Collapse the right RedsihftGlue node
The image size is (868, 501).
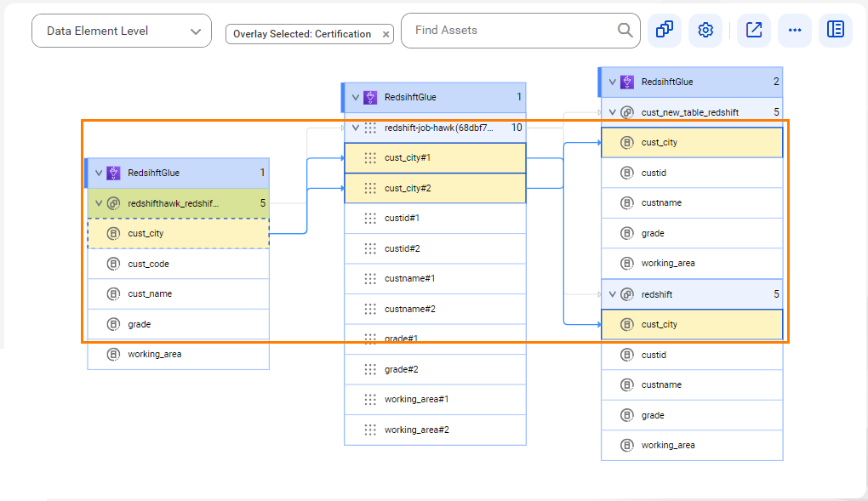[612, 82]
